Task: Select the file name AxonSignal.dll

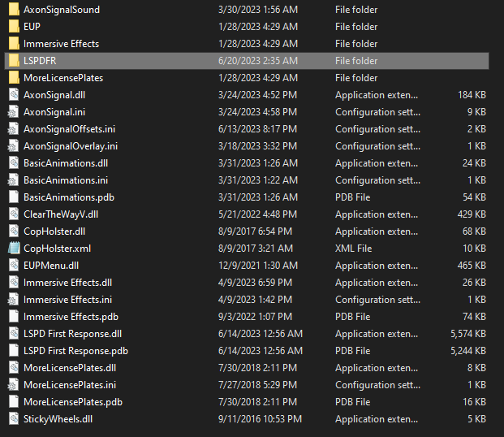Action: point(54,95)
